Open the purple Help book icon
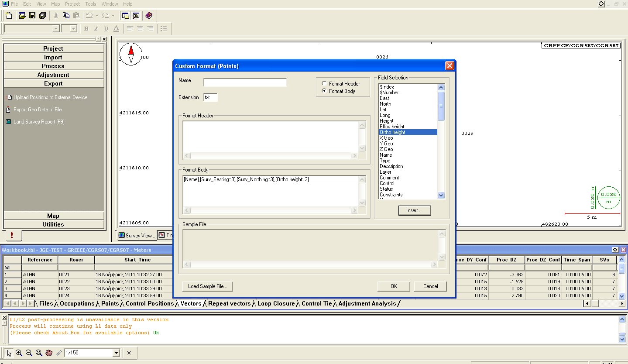Screen dimensions: 628x364 149,16
